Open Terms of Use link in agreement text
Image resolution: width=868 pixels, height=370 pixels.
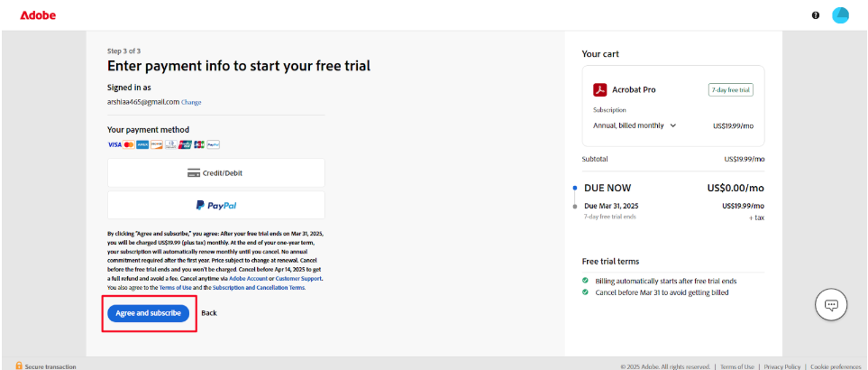pyautogui.click(x=174, y=288)
